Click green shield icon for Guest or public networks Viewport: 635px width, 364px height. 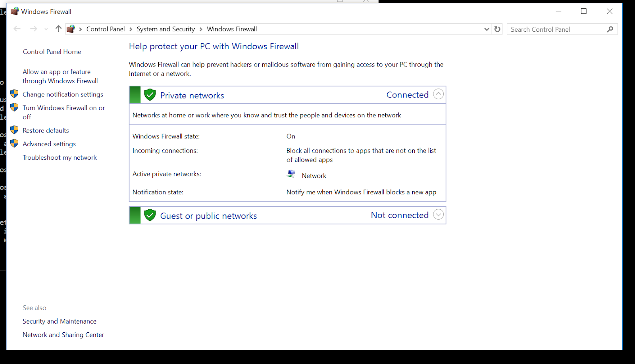pyautogui.click(x=150, y=215)
